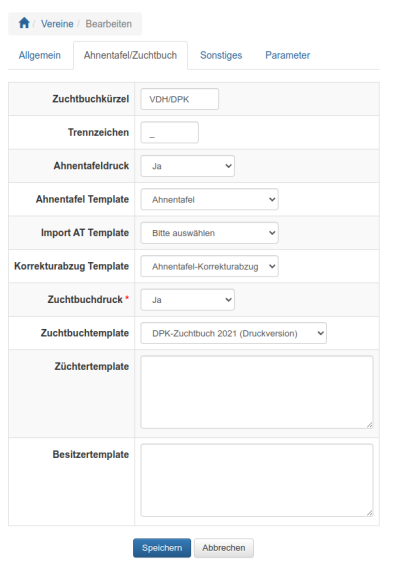Image resolution: width=400 pixels, height=576 pixels.
Task: Open the Ahnentafel Template dropdown
Action: 210,199
